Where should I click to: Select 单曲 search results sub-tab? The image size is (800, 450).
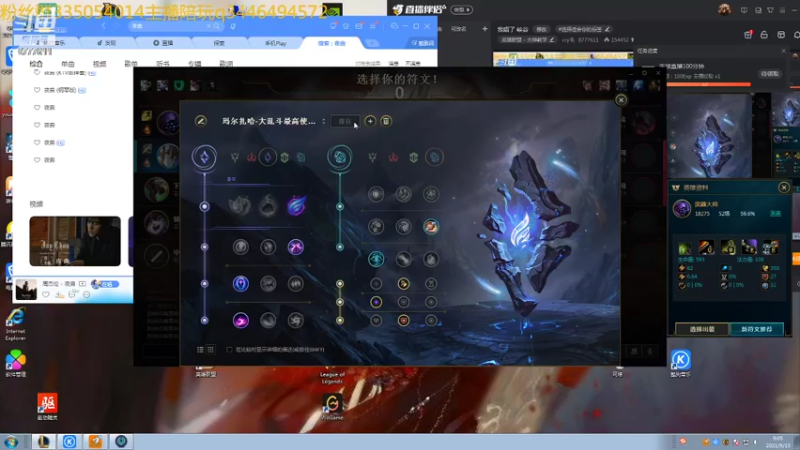tap(67, 64)
